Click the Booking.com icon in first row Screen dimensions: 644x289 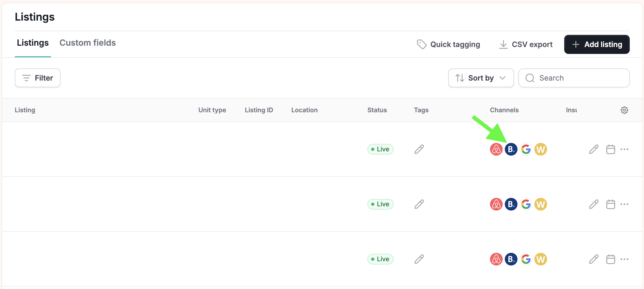click(x=511, y=149)
